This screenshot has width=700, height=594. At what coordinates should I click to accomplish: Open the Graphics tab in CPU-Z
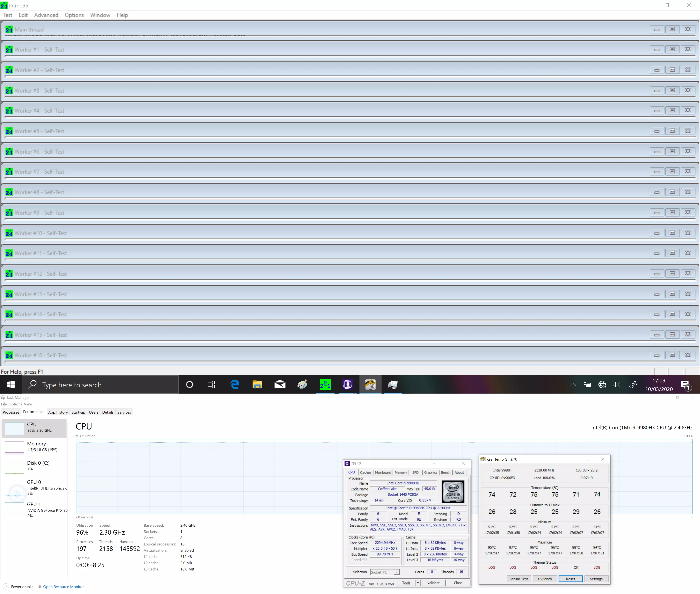click(431, 472)
